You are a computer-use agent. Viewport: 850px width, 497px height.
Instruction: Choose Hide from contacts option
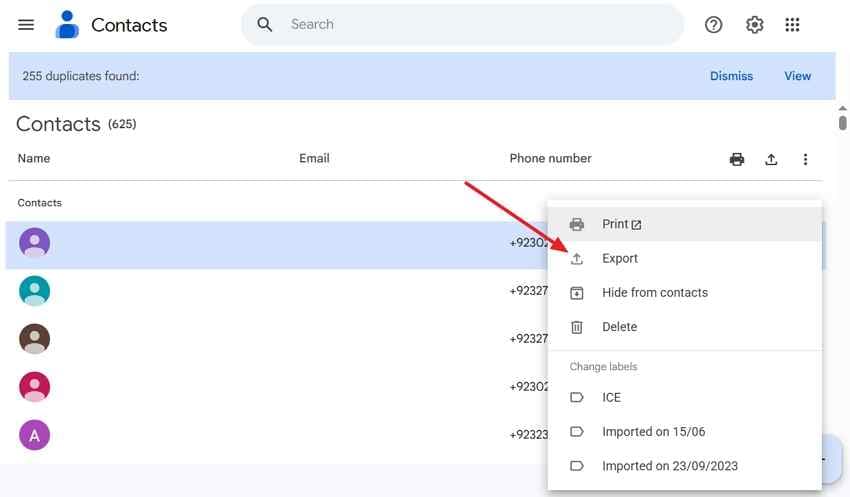(685, 293)
